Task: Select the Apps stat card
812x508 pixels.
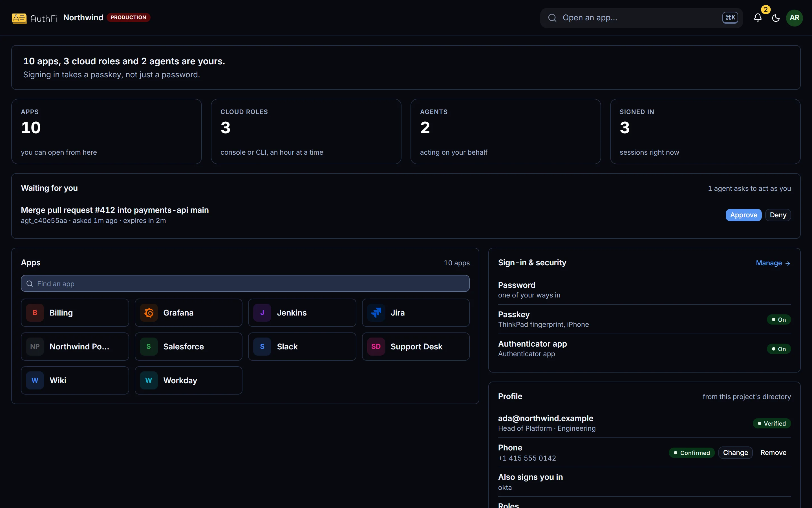Action: [106, 131]
